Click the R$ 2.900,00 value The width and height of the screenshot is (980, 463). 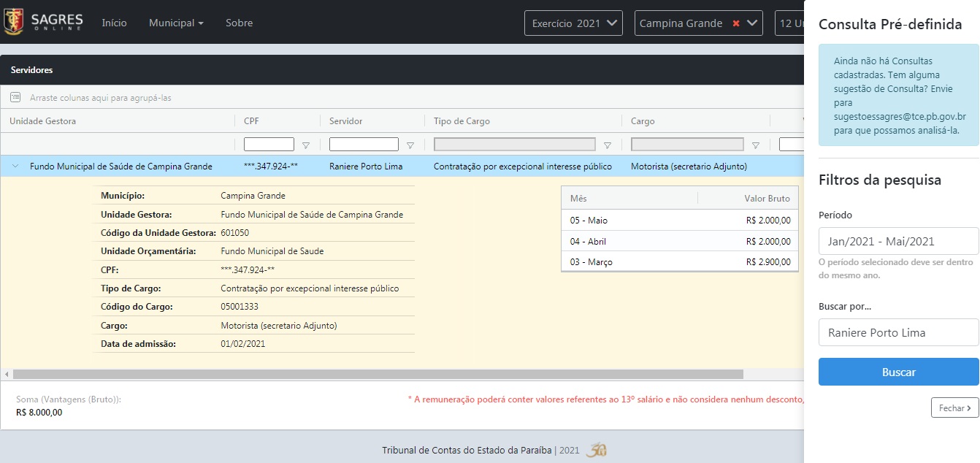click(x=768, y=261)
